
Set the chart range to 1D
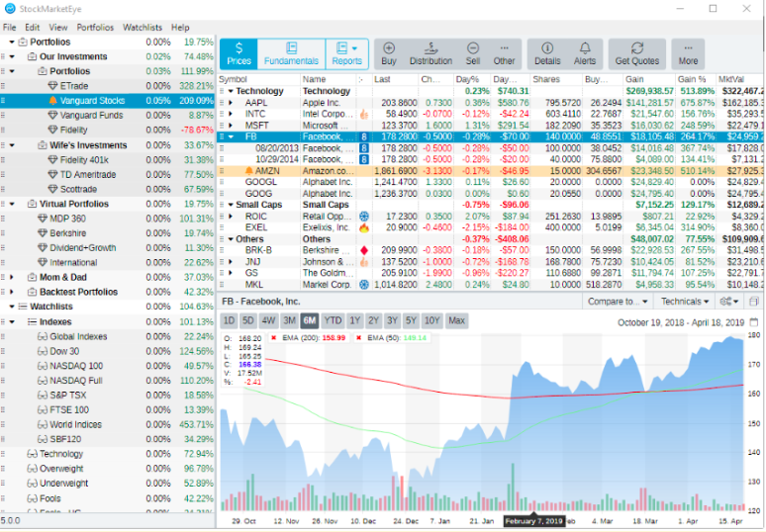(229, 320)
